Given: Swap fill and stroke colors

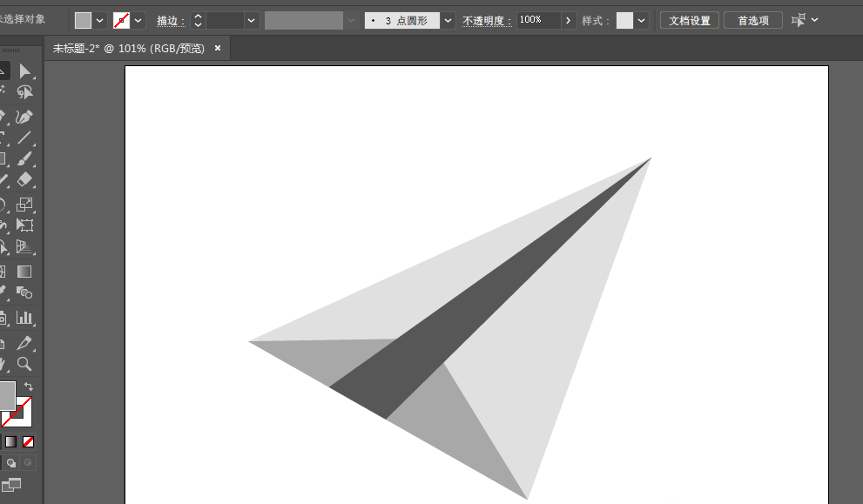Looking at the screenshot, I should [29, 386].
